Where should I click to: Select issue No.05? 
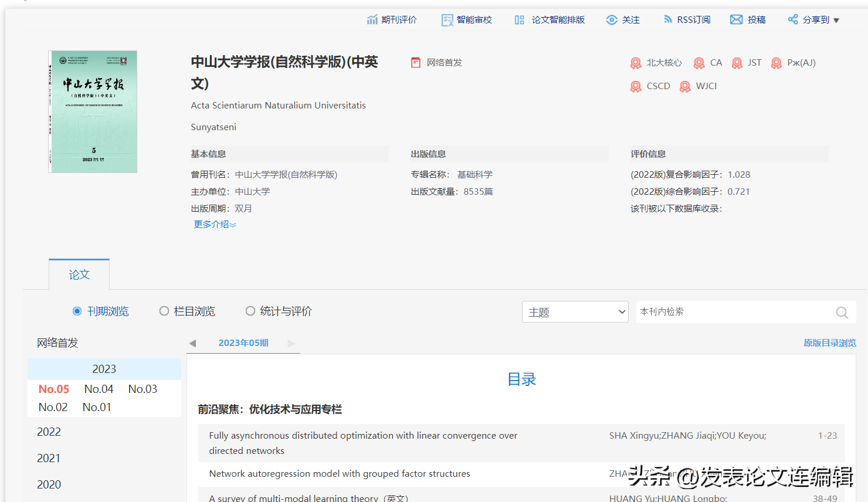(x=54, y=389)
